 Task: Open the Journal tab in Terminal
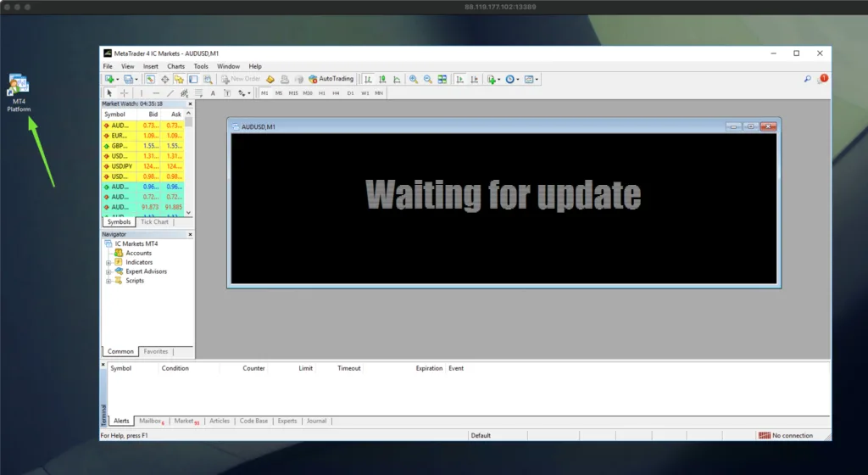(x=316, y=421)
